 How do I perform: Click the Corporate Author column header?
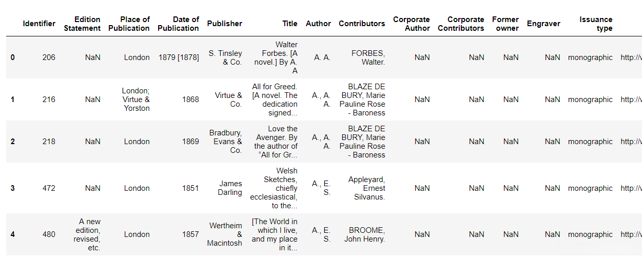(x=411, y=24)
